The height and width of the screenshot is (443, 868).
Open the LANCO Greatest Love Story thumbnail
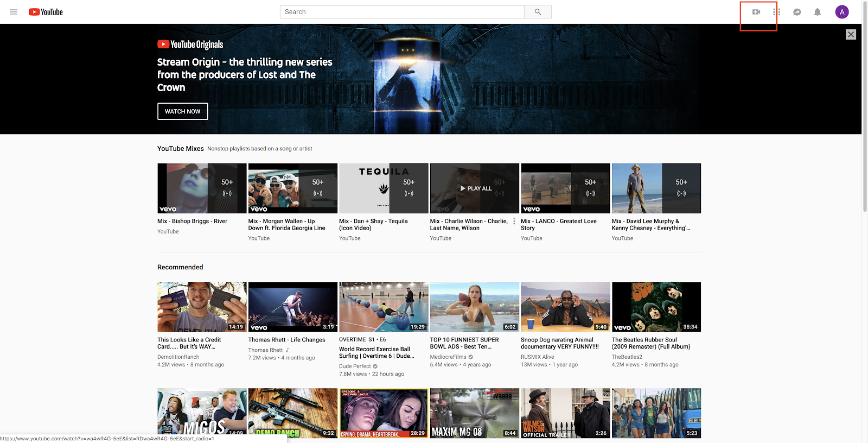(x=565, y=188)
